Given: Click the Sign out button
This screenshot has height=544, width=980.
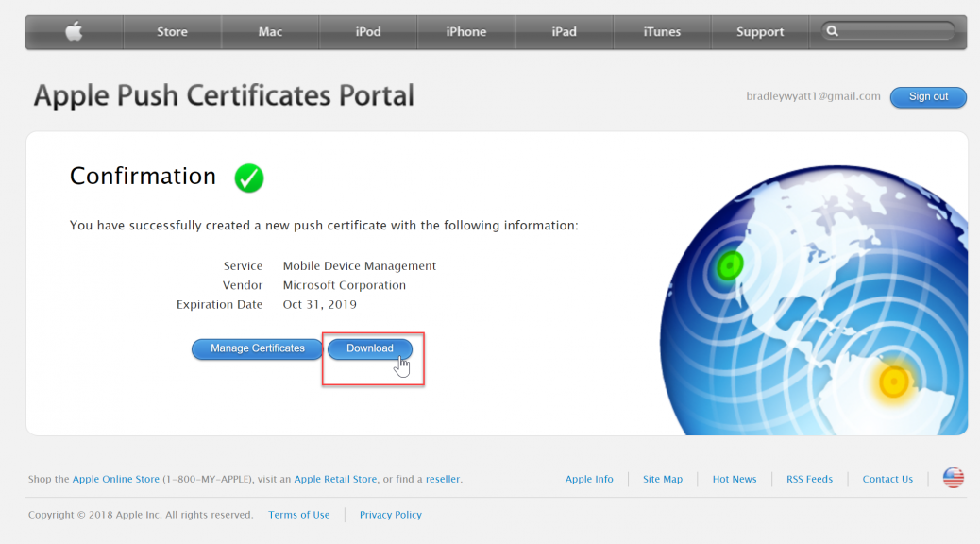Looking at the screenshot, I should click(928, 97).
